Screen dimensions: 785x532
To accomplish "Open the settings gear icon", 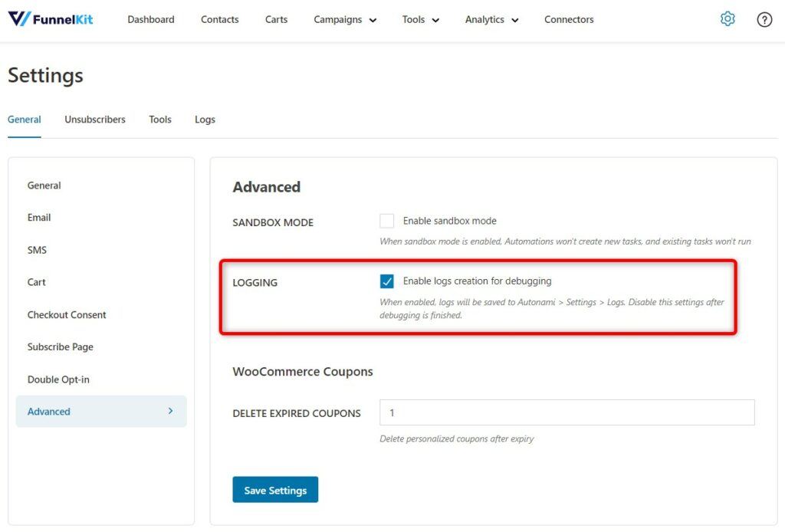I will (x=727, y=19).
